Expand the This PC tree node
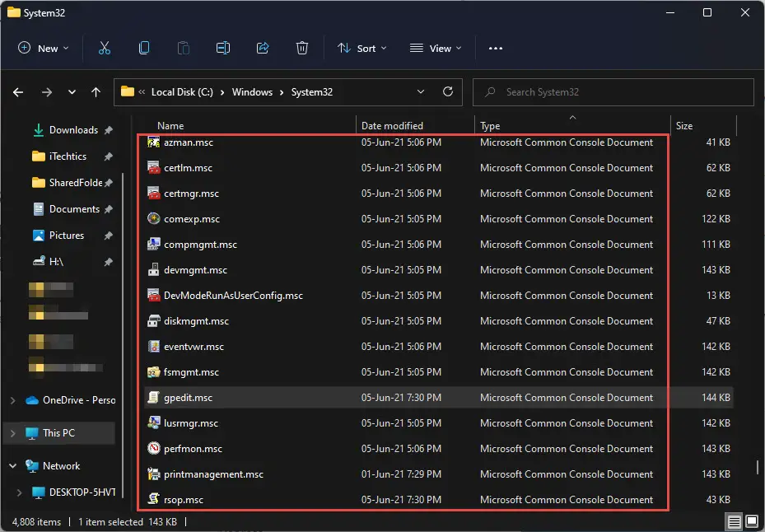This screenshot has height=532, width=765. (12, 433)
